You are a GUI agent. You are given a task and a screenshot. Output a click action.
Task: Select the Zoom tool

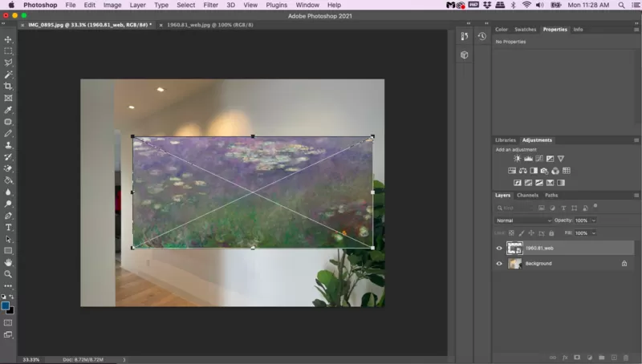click(8, 274)
